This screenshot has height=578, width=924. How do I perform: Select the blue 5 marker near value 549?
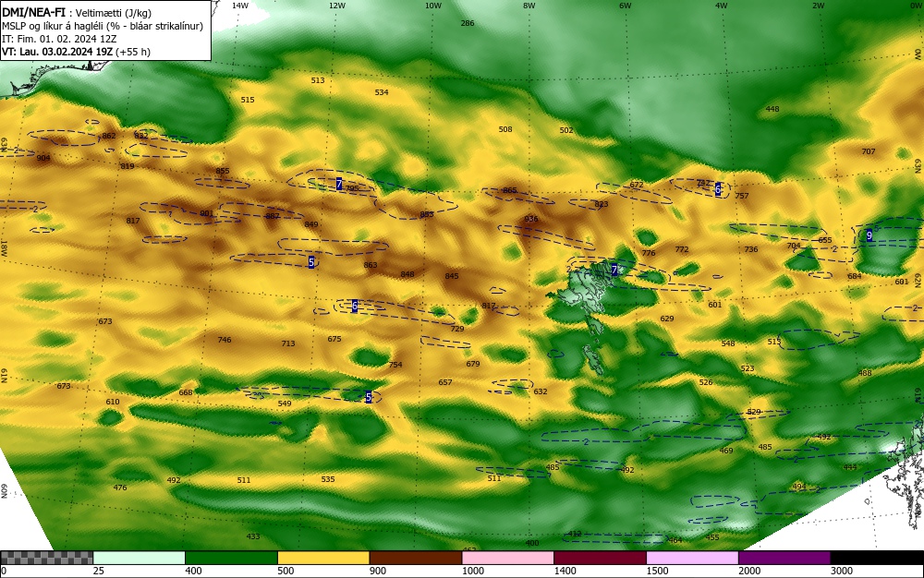click(x=369, y=397)
